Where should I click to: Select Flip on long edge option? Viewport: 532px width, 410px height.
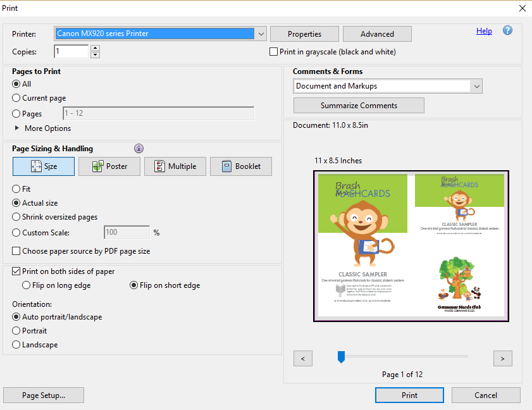[27, 285]
